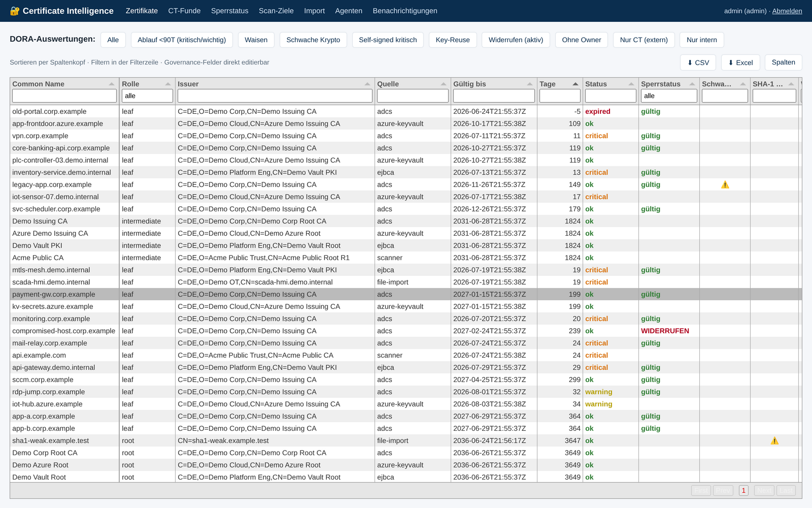Click the Status filter field
Screen dimensions: 812x508
click(x=611, y=96)
